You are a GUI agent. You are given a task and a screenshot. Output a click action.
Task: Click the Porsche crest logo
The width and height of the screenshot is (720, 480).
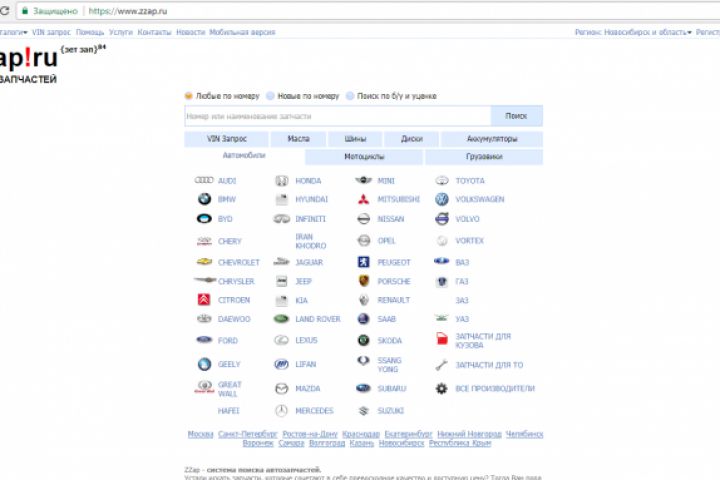363,281
